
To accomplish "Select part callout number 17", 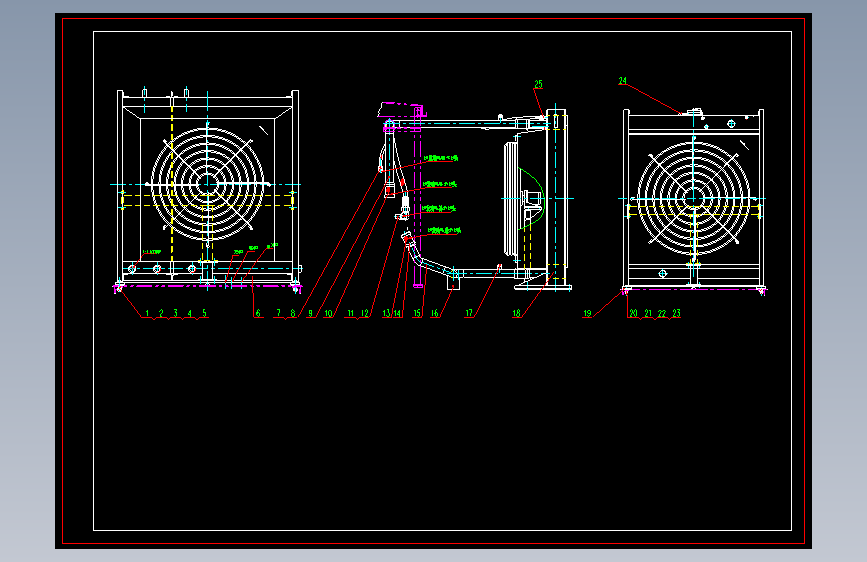I will (469, 313).
